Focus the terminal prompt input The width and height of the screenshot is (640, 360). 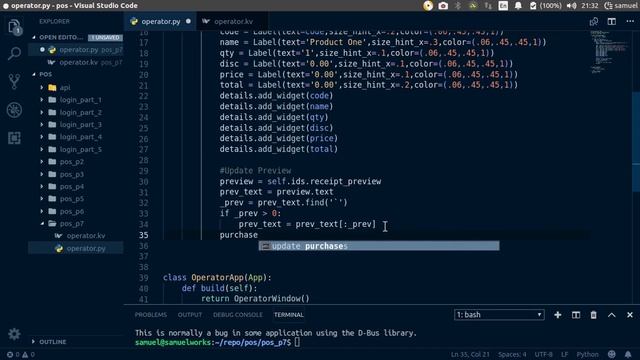[x=297, y=342]
